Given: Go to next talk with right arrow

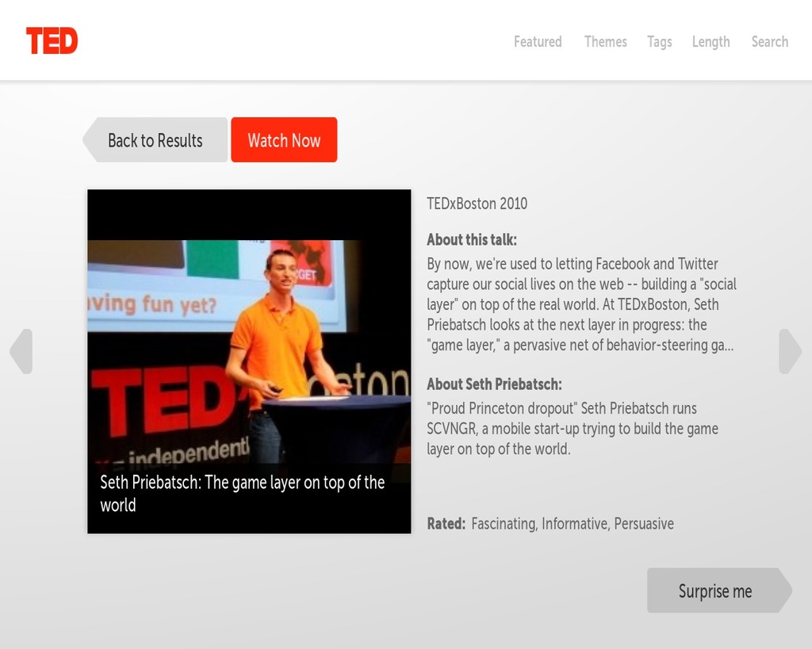Looking at the screenshot, I should 791,351.
